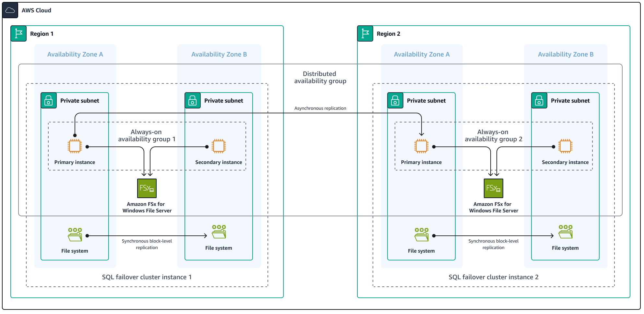Select the Region 2 flag icon

[365, 33]
